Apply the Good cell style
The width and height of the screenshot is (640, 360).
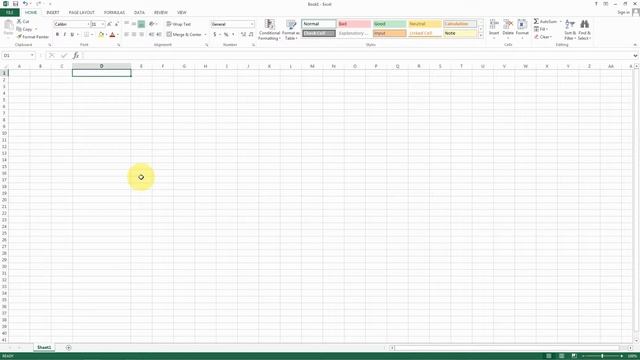(389, 24)
